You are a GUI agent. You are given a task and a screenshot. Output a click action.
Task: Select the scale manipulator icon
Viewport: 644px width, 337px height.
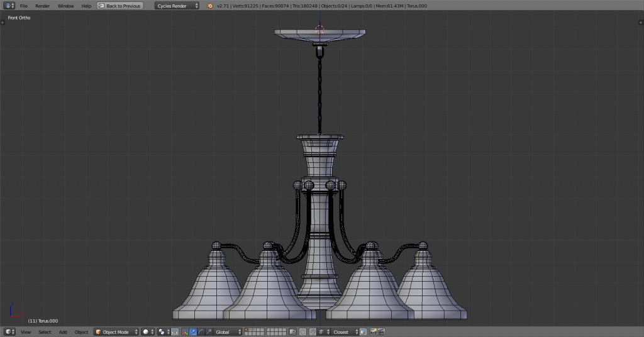click(x=209, y=332)
